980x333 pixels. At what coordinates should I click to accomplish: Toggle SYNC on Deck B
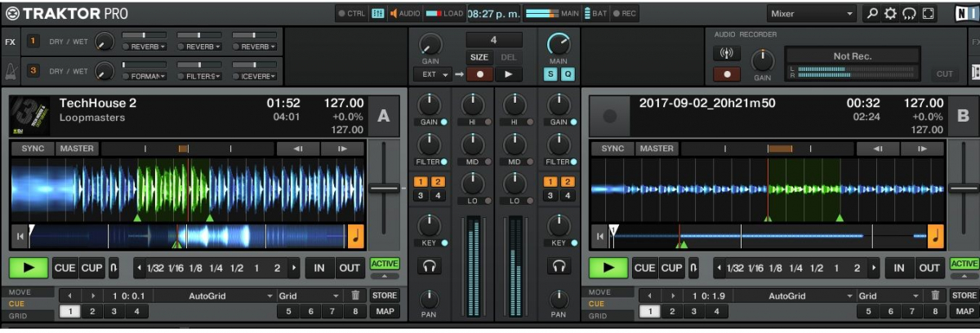[x=612, y=149]
